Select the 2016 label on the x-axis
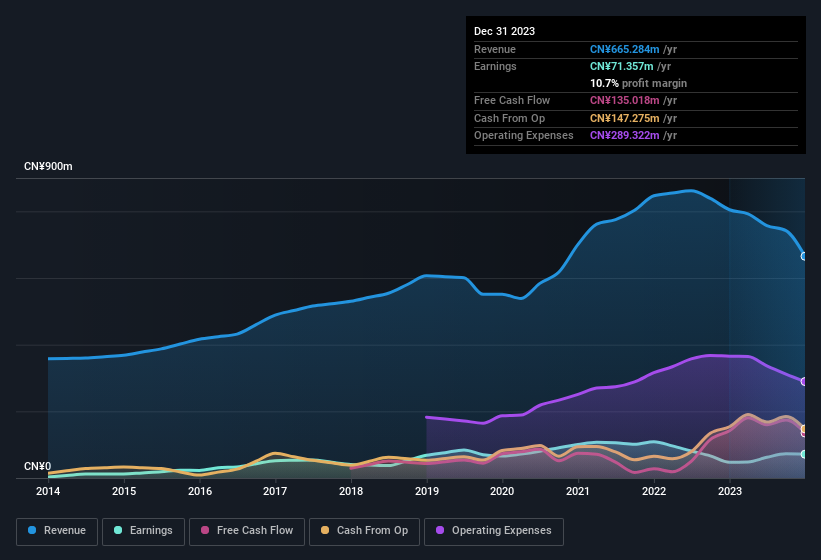Image resolution: width=821 pixels, height=560 pixels. coord(200,491)
